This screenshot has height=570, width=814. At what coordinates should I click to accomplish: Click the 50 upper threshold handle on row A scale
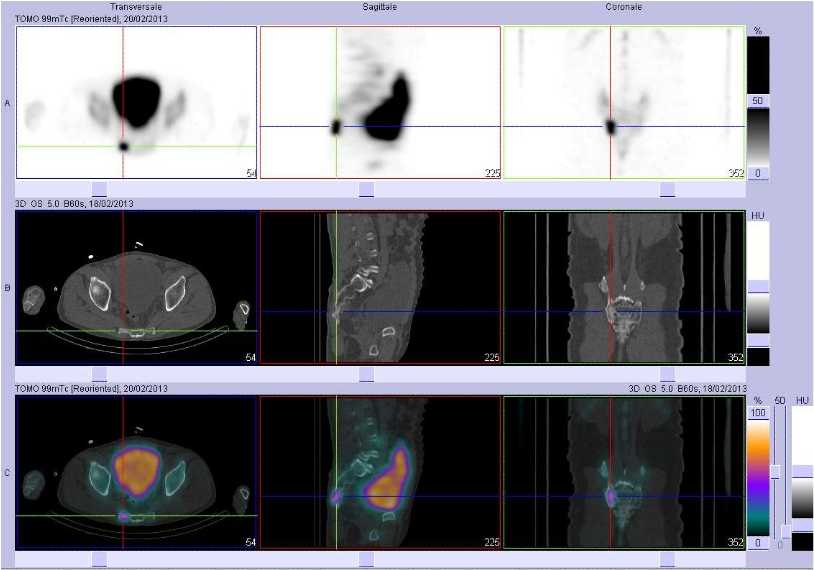(758, 101)
